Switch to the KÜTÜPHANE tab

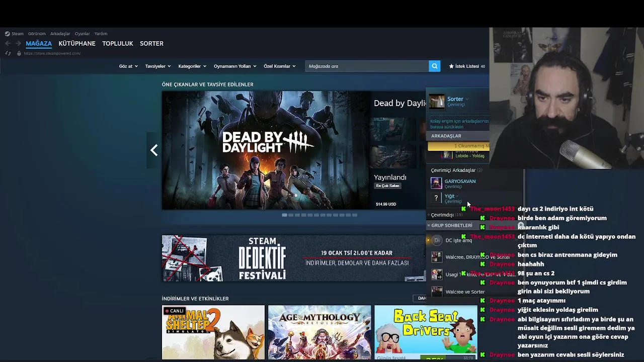77,44
